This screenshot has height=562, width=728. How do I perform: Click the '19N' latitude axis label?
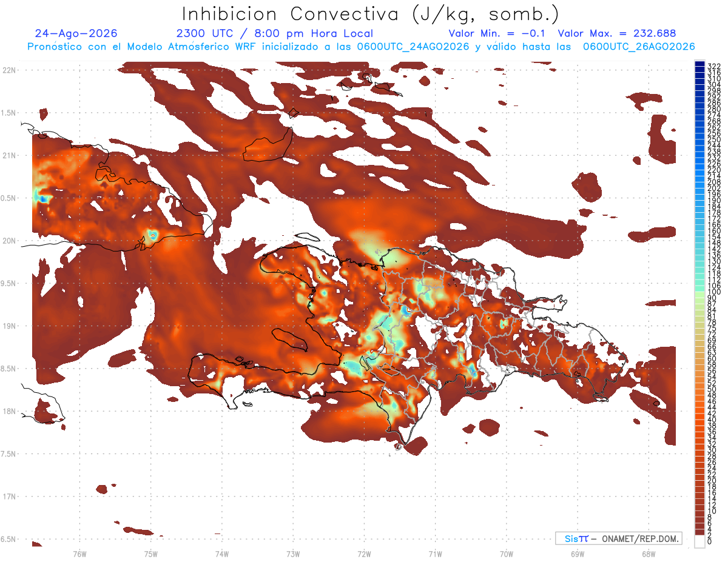(x=9, y=326)
